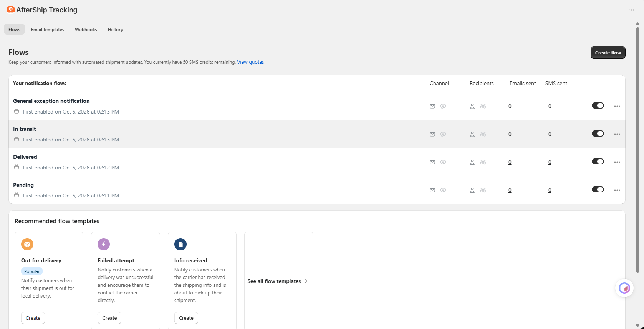Click group recipients icon in Pending row
644x329 pixels.
(x=483, y=190)
